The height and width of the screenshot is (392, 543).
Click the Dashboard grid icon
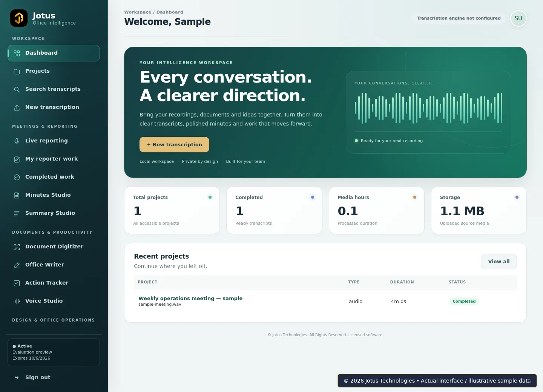[x=17, y=53]
